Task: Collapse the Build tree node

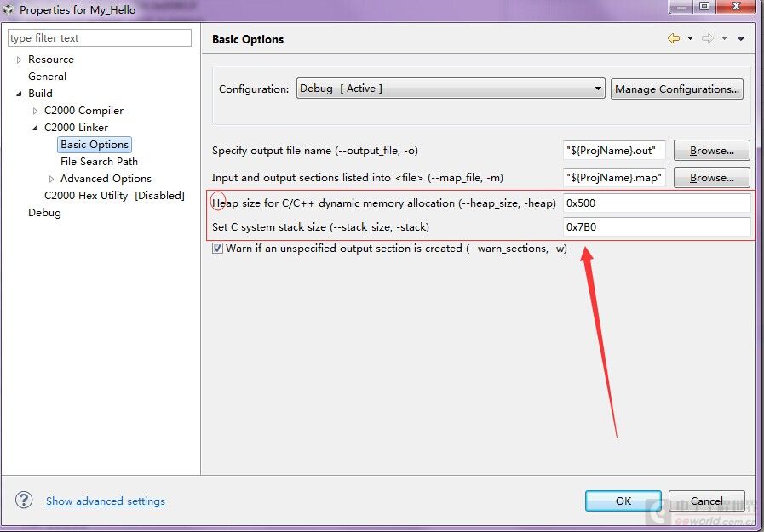Action: click(x=19, y=94)
